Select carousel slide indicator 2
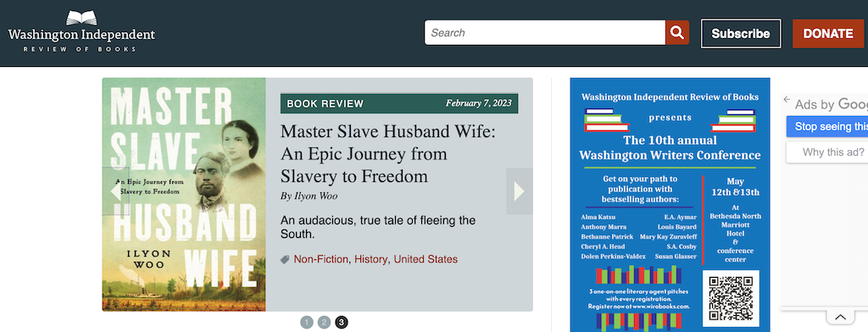Screen dimensions: 868x332 click(x=325, y=322)
